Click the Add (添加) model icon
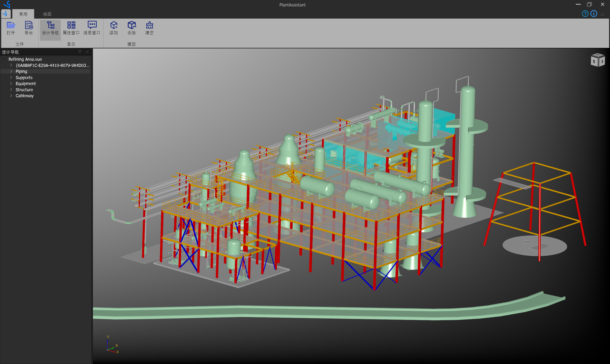The image size is (610, 364). tap(114, 25)
